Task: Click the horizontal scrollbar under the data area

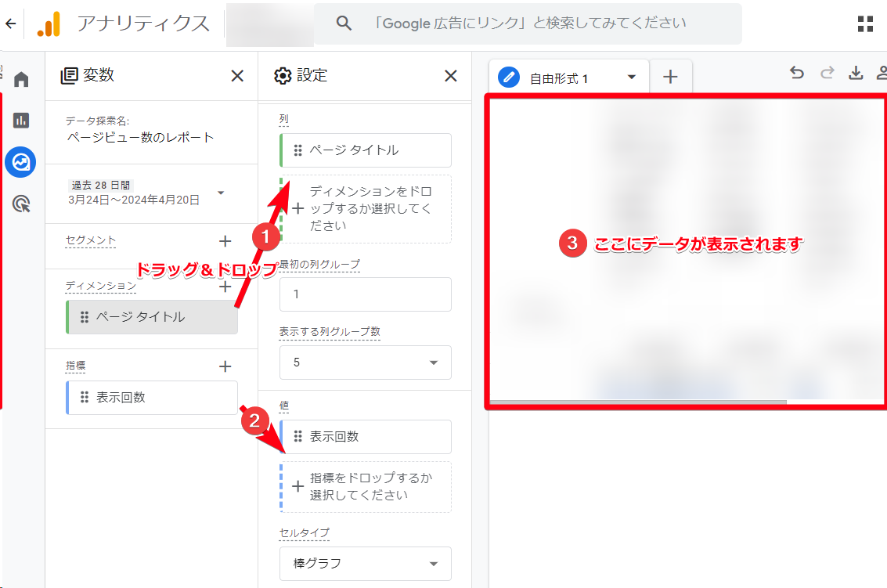Action: (637, 402)
